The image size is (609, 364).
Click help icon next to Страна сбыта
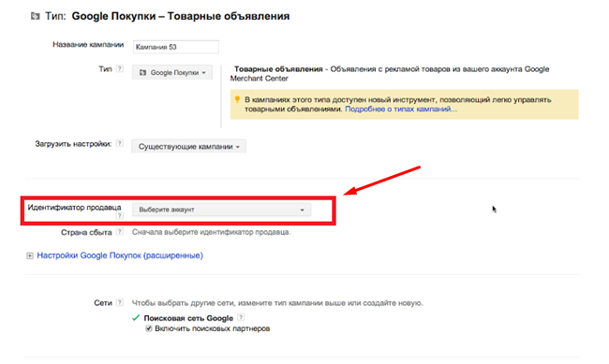[120, 232]
